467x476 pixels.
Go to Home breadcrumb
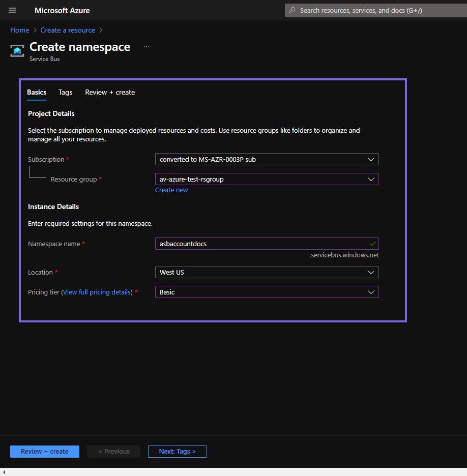20,30
